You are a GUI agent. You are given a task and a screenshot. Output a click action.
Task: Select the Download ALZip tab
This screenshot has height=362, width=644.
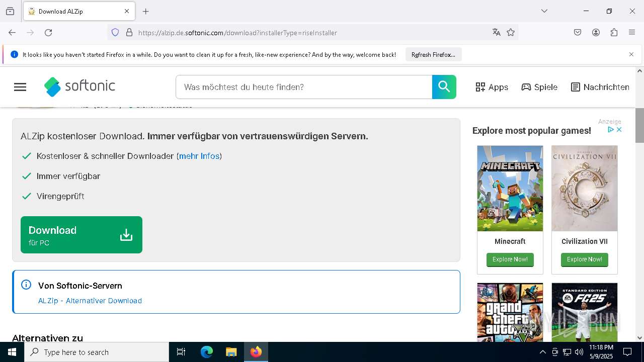tap(79, 11)
